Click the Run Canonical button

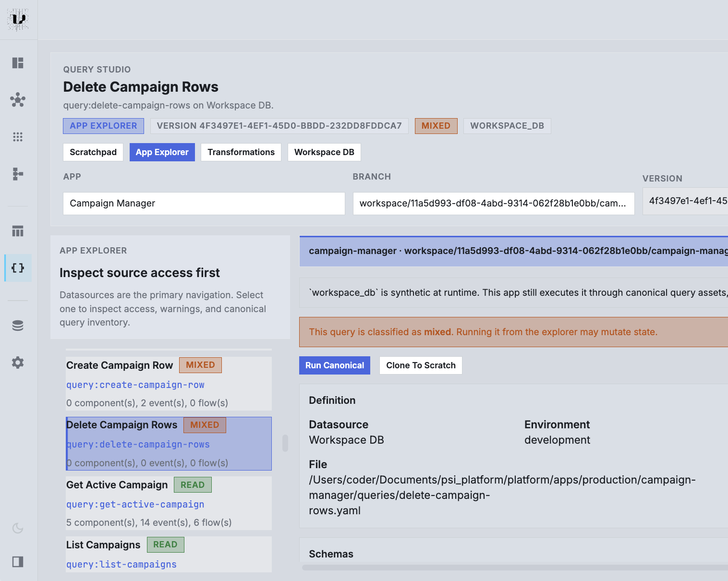click(334, 365)
